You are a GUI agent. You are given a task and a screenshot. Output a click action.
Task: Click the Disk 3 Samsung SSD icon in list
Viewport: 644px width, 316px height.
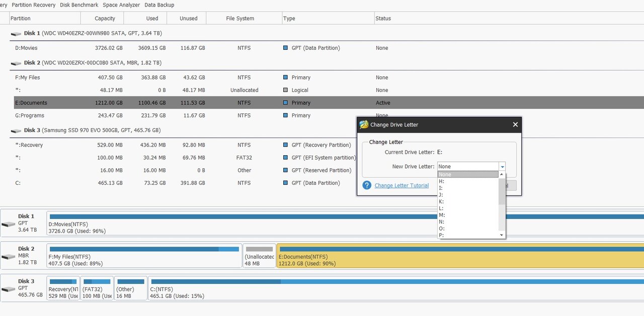pyautogui.click(x=16, y=131)
